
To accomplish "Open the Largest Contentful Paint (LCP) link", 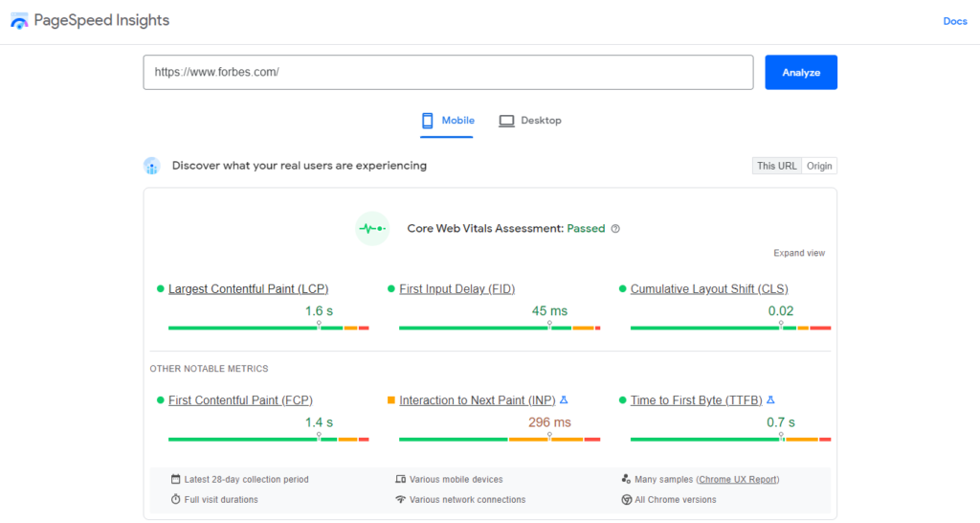I will pos(248,289).
